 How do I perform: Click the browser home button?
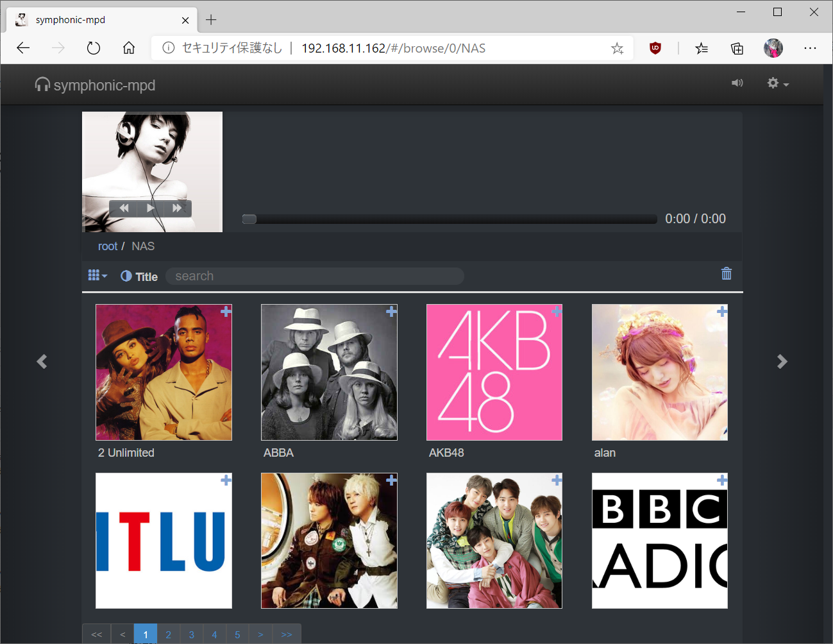(x=129, y=48)
